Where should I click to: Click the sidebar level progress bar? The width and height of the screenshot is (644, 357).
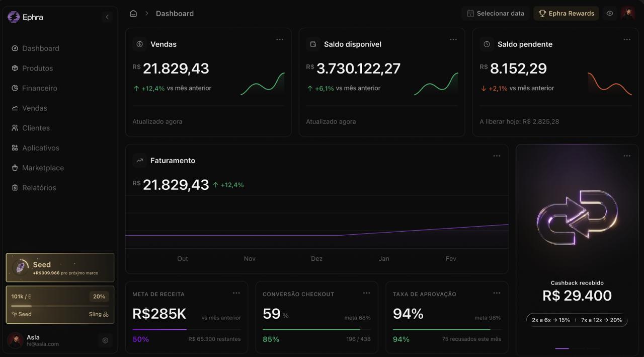(x=60, y=306)
